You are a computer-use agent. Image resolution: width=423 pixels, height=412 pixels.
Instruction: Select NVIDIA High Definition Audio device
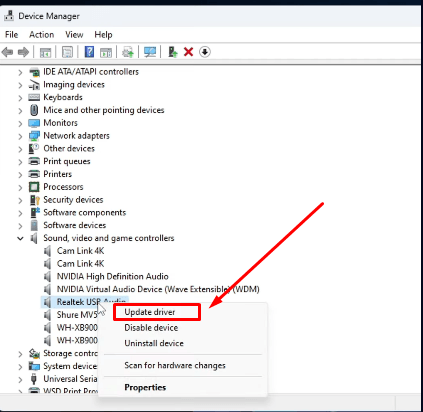[x=113, y=276]
